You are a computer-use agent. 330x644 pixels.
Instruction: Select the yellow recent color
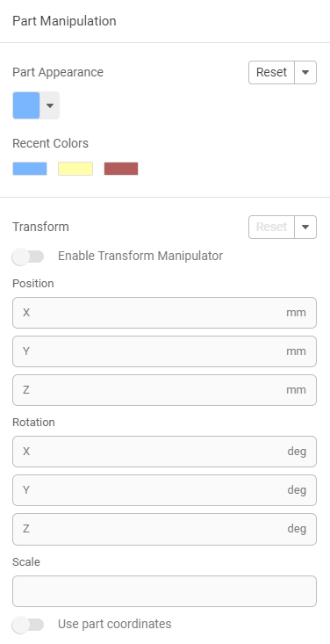pyautogui.click(x=75, y=169)
